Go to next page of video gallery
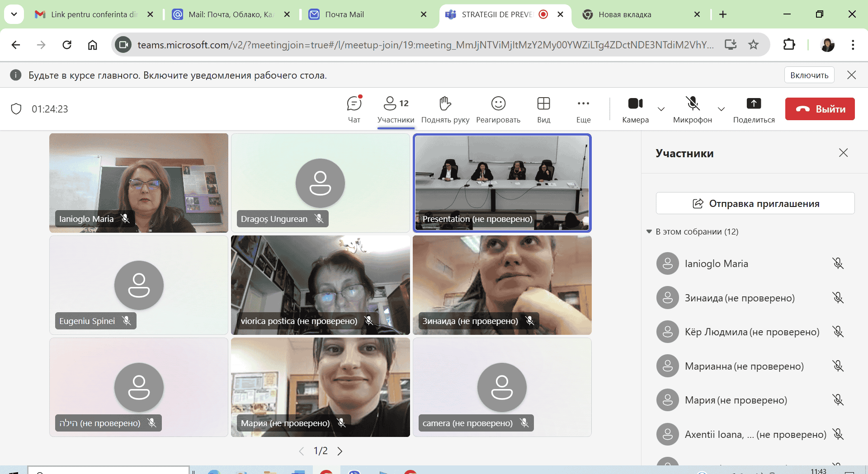Viewport: 868px width, 474px height. point(340,451)
